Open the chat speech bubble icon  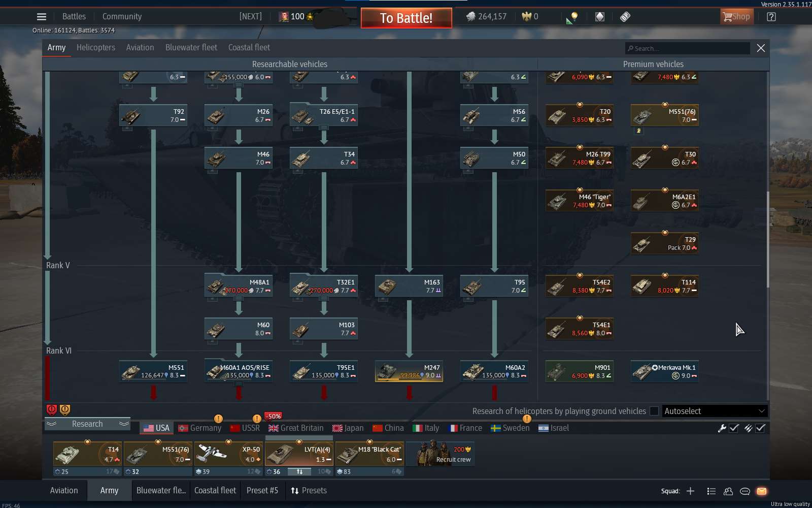pos(745,491)
